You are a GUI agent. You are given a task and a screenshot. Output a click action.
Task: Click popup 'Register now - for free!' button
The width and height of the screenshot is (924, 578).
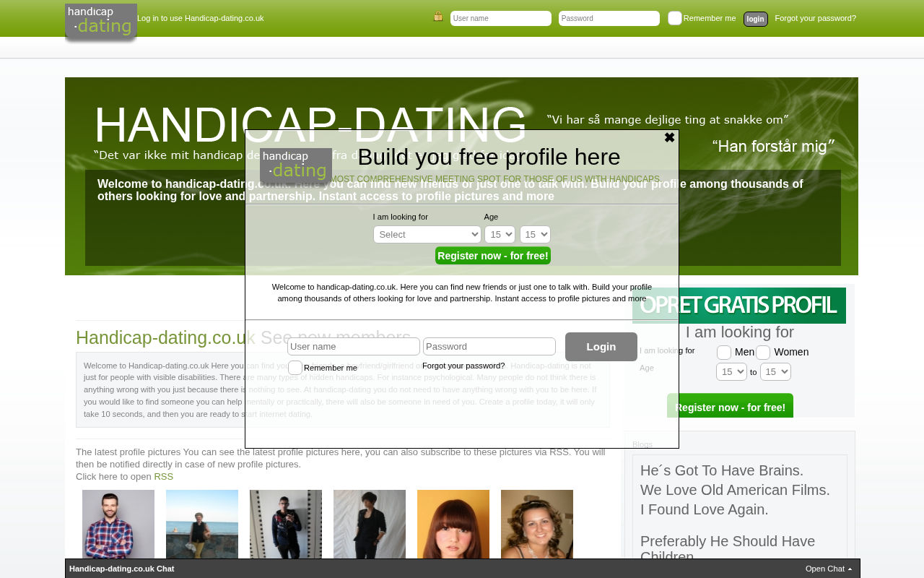coord(493,256)
